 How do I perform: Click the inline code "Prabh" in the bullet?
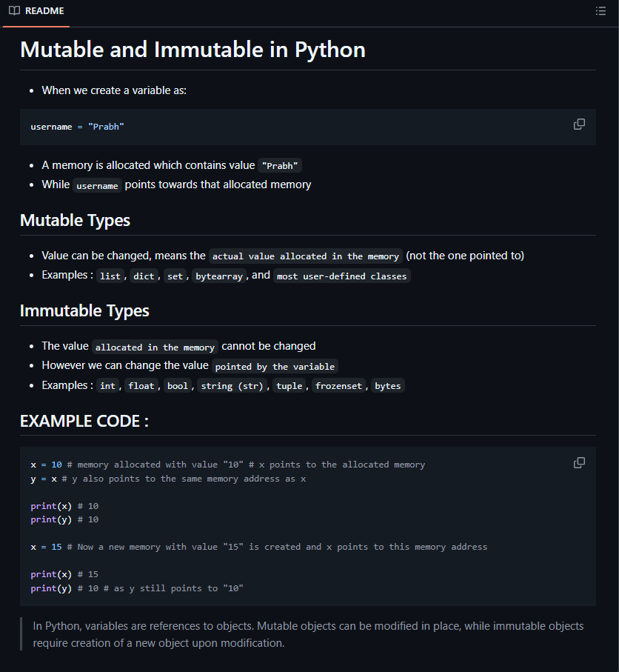pyautogui.click(x=280, y=166)
